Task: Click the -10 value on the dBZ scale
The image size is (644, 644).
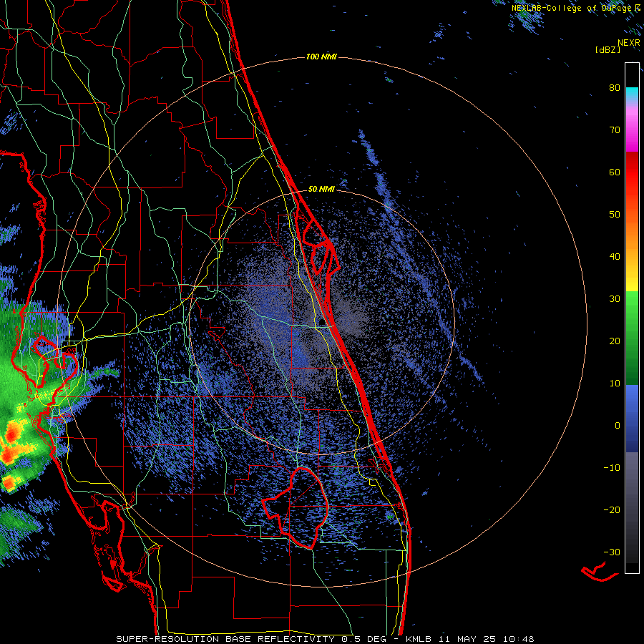Action: tap(612, 468)
